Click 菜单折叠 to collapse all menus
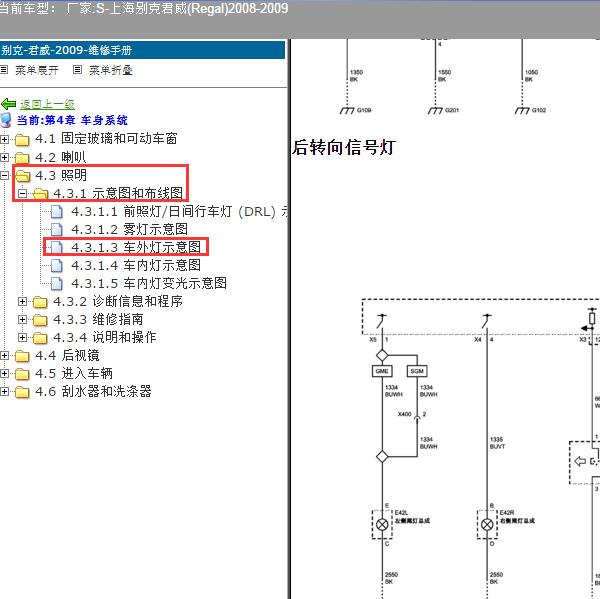Screen dimensions: 600x599 pos(111,70)
